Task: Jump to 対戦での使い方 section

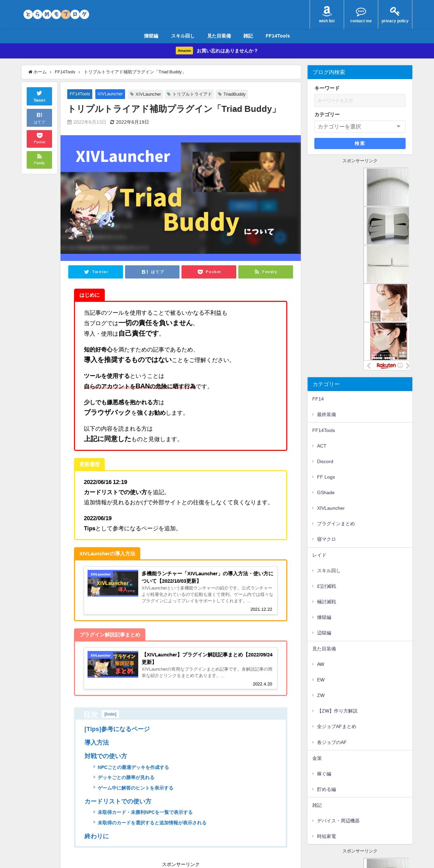Action: click(106, 756)
